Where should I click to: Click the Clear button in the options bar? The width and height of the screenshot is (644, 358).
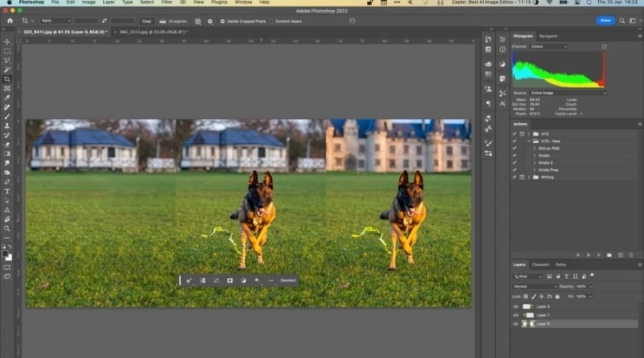pyautogui.click(x=146, y=21)
